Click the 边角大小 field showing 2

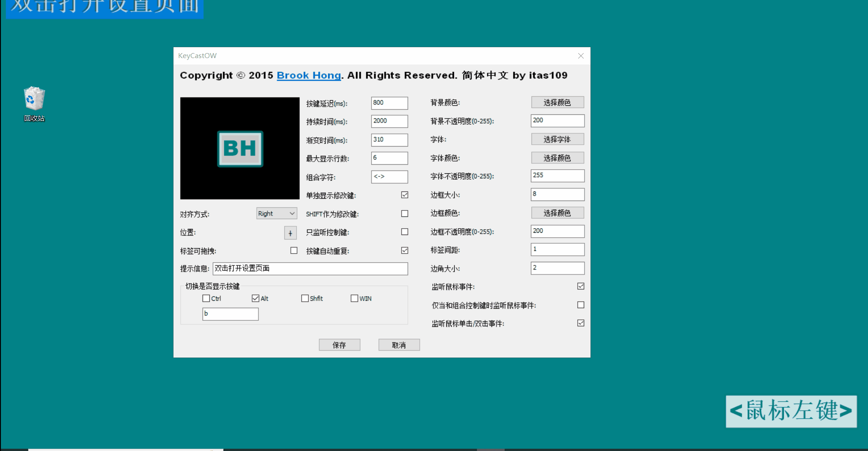click(557, 268)
